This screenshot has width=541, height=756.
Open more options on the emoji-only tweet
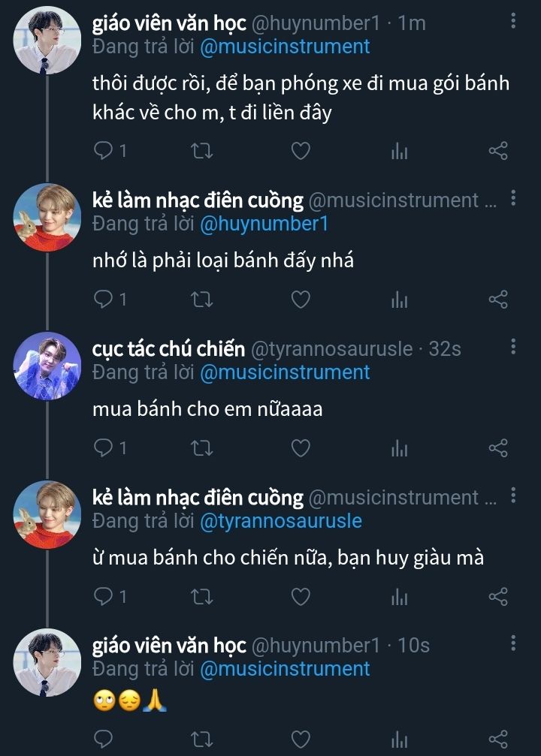point(513,643)
